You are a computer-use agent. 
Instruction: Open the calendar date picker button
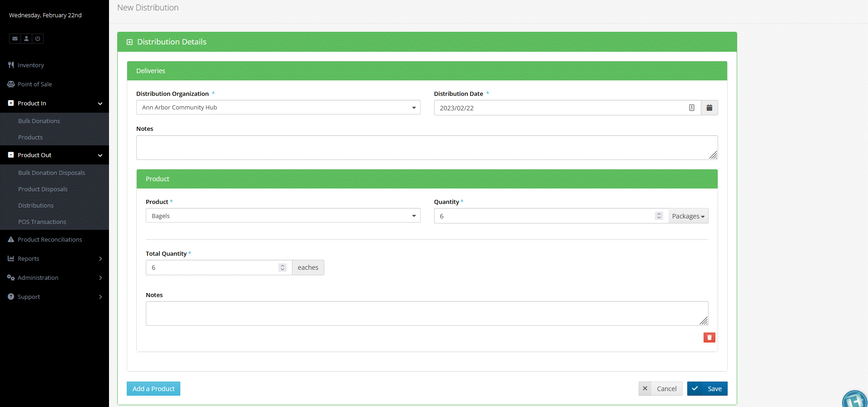click(x=709, y=108)
